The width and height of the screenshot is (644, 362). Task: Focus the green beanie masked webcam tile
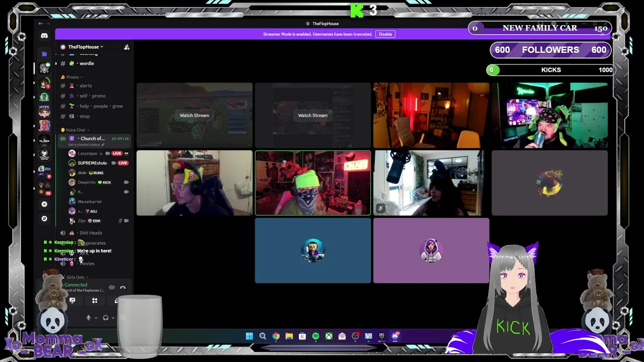(313, 183)
